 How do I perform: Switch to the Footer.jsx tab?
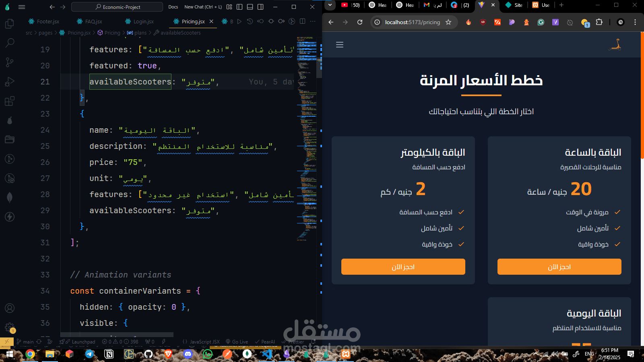click(x=44, y=21)
